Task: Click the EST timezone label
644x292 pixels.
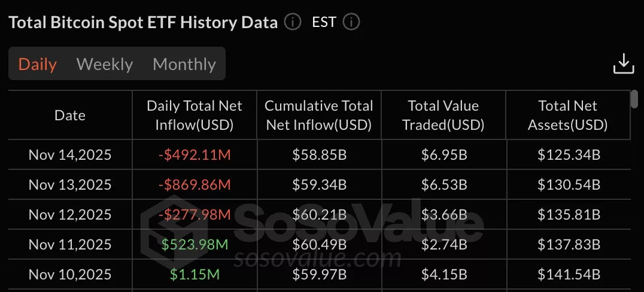Action: click(x=324, y=23)
